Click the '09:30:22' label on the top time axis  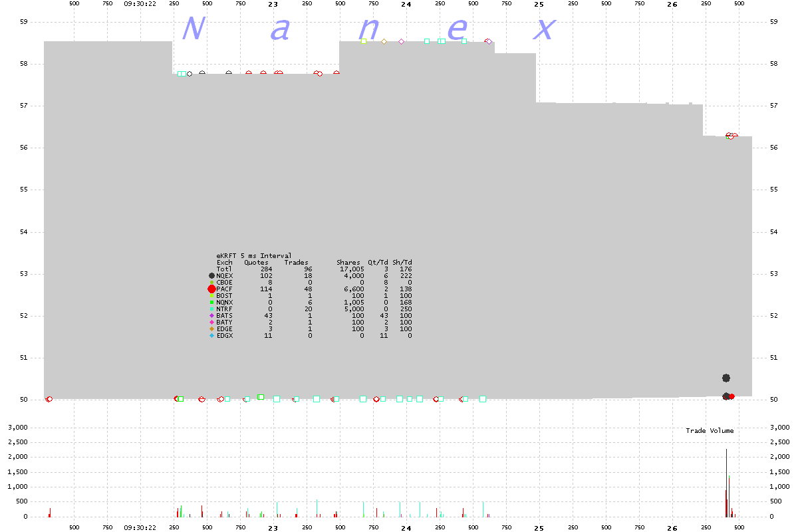click(x=140, y=3)
